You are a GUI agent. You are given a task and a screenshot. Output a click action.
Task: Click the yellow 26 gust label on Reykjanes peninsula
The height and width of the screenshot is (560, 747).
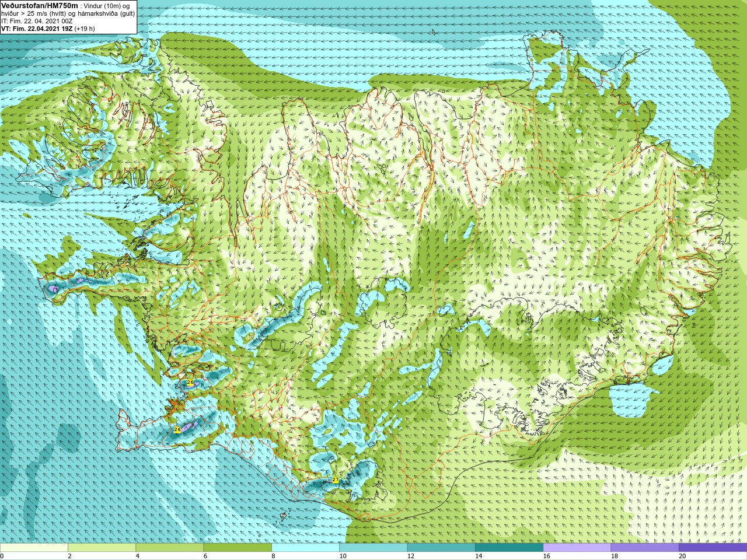tap(177, 429)
